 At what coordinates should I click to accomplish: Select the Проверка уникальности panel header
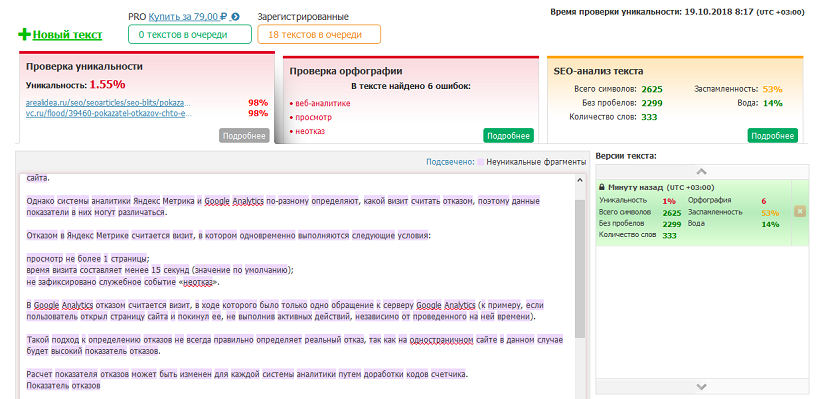85,66
